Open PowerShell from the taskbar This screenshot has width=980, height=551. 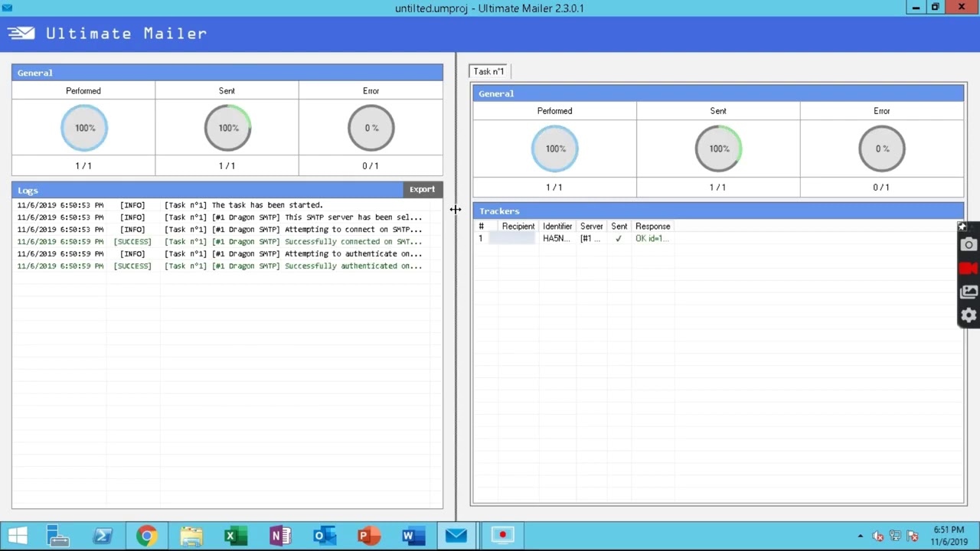[102, 536]
